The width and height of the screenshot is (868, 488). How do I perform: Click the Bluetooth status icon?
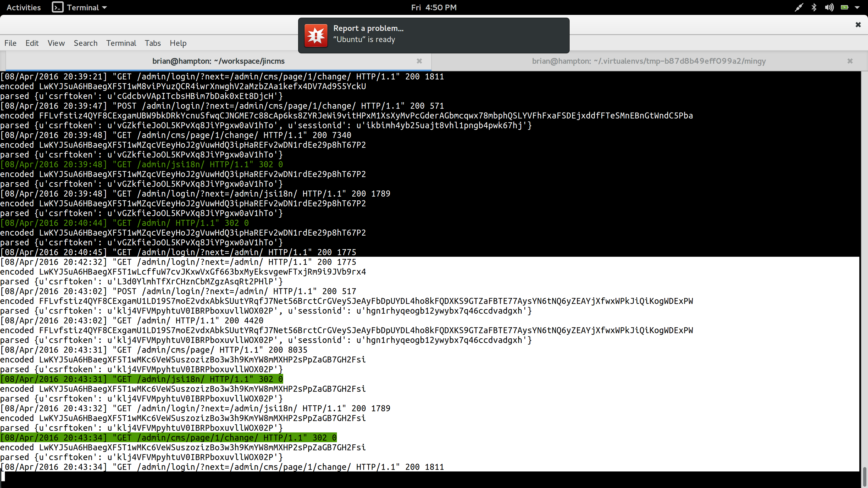click(814, 7)
